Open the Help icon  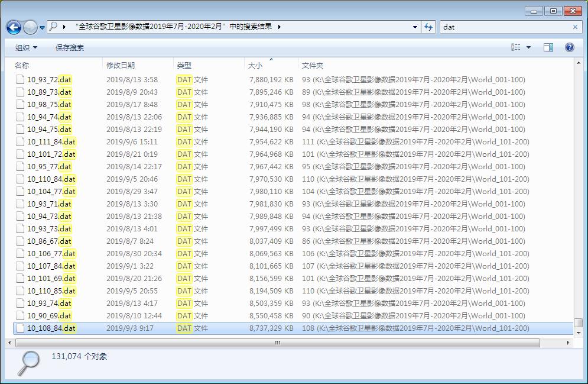click(568, 47)
